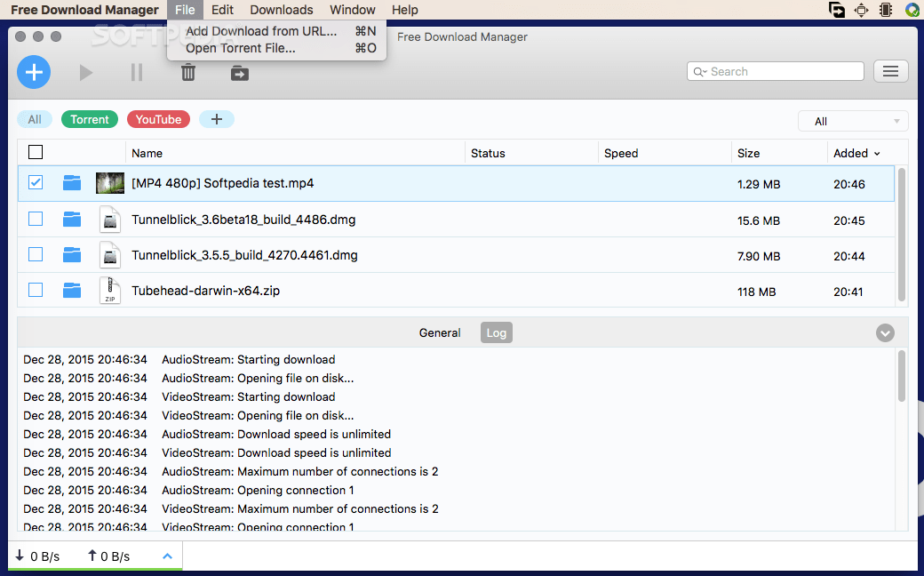The width and height of the screenshot is (924, 576).
Task: Click inside the Search field
Action: (x=775, y=70)
